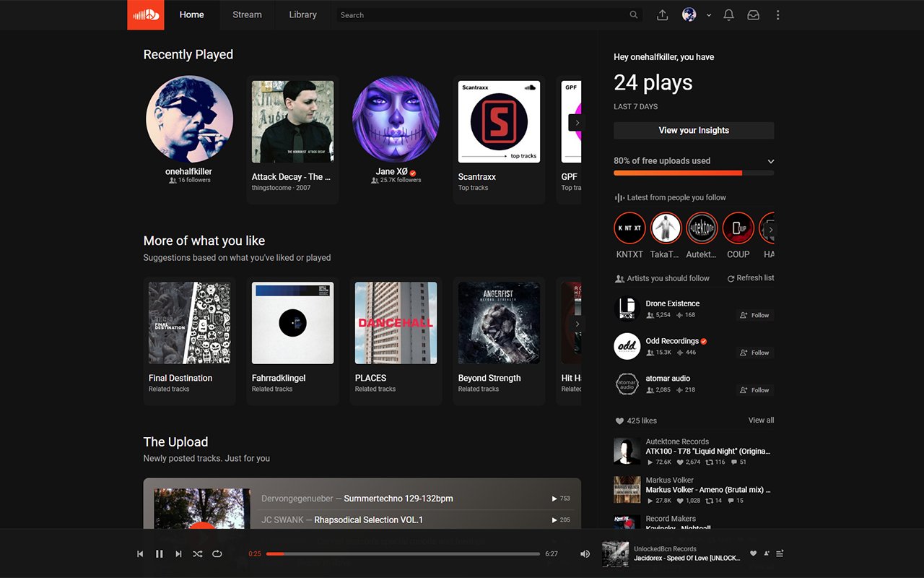Screen dimensions: 924x578
Task: Open the messages inbox icon
Action: 753,14
